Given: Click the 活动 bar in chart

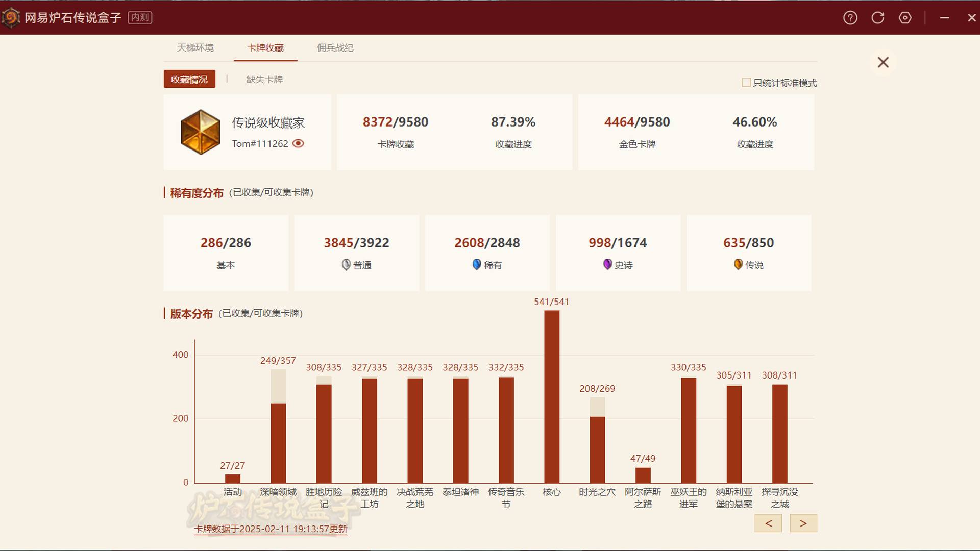Looking at the screenshot, I should tap(233, 479).
